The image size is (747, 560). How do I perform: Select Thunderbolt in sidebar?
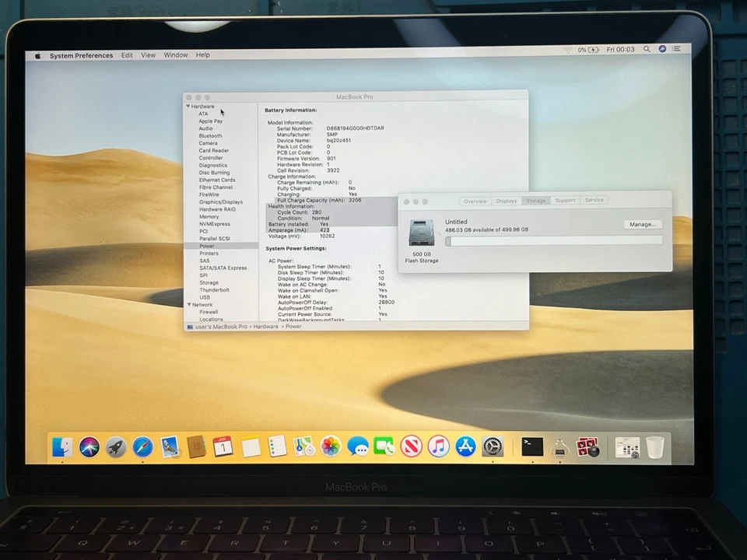pyautogui.click(x=215, y=289)
